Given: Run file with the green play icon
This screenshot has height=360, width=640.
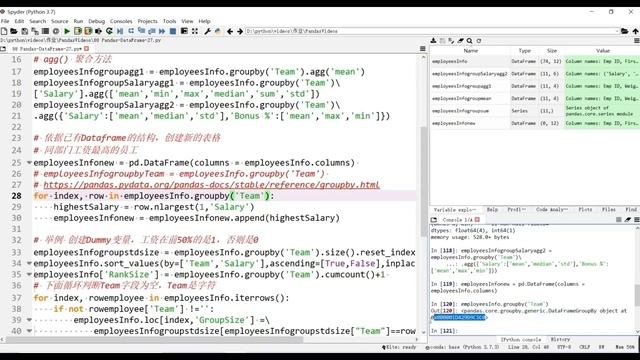Looking at the screenshot, I should [x=67, y=31].
